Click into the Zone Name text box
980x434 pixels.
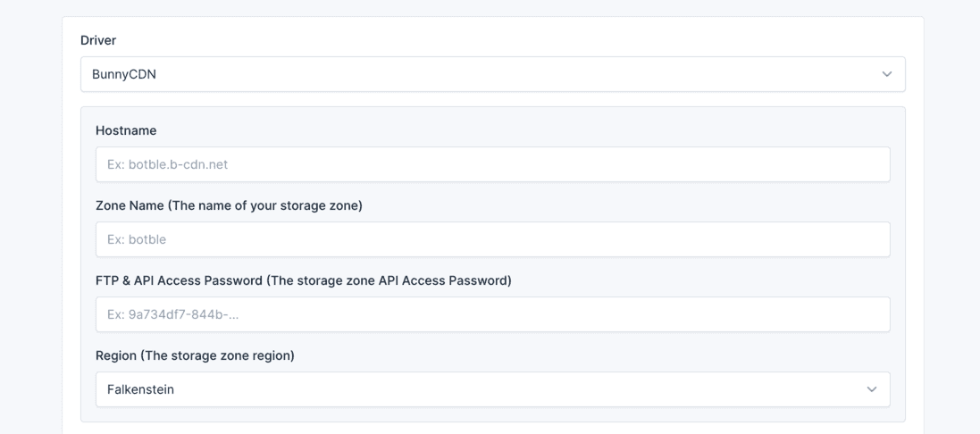[492, 239]
